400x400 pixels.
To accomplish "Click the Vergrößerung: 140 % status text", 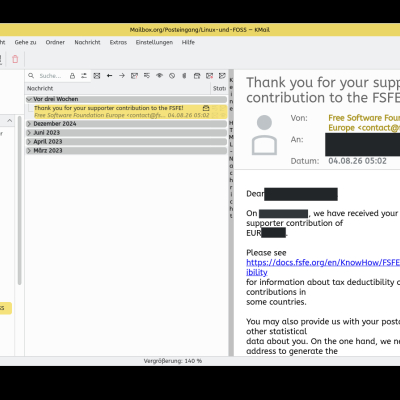I will (173, 361).
